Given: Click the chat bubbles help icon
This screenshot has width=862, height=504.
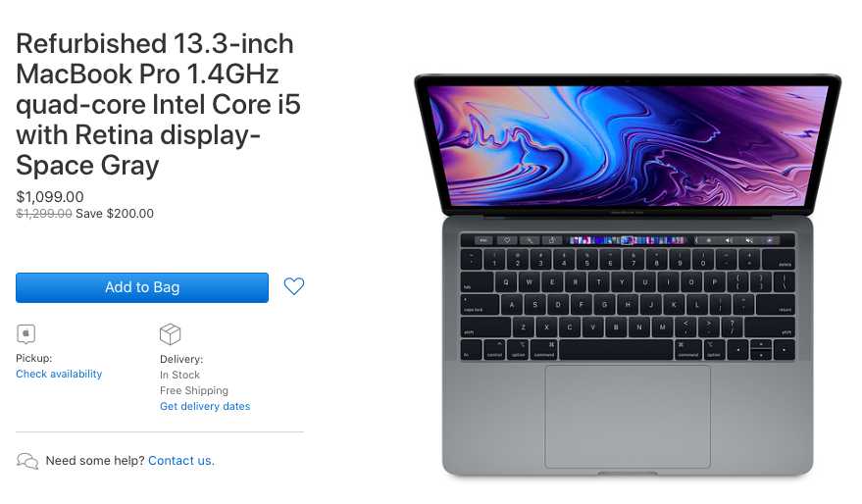Looking at the screenshot, I should tap(27, 461).
